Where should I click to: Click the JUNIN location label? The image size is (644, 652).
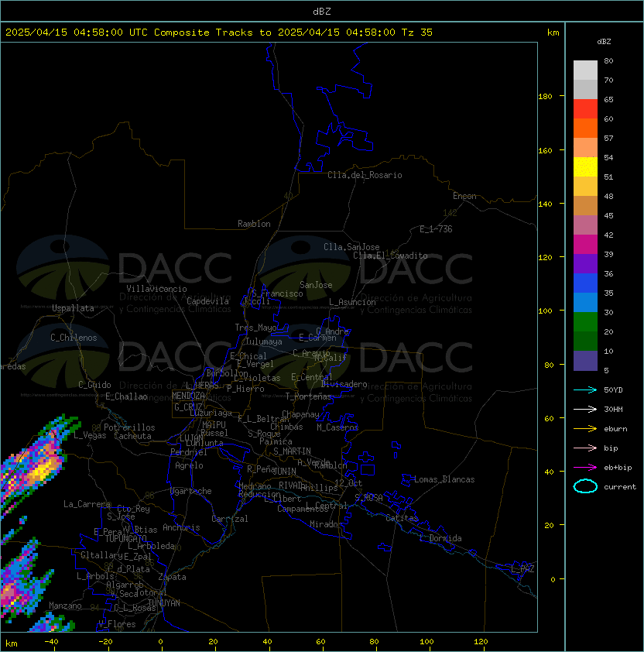(x=284, y=471)
